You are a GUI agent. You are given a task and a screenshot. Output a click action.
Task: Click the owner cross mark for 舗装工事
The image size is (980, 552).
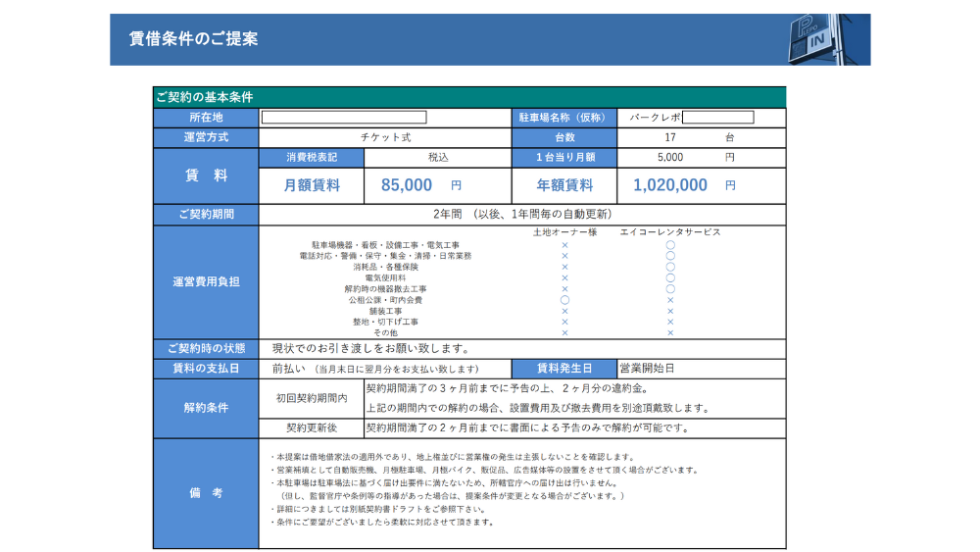tap(564, 311)
